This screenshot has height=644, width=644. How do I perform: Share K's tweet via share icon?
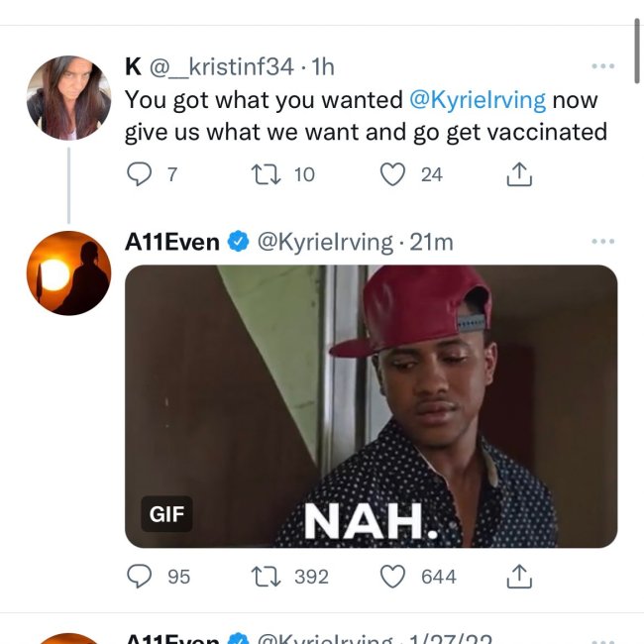pos(519,175)
